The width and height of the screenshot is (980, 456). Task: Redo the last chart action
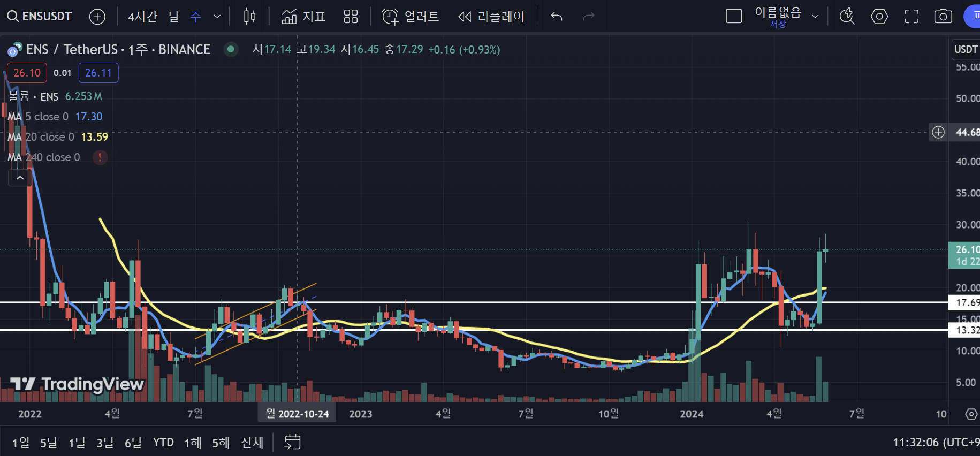pos(589,17)
